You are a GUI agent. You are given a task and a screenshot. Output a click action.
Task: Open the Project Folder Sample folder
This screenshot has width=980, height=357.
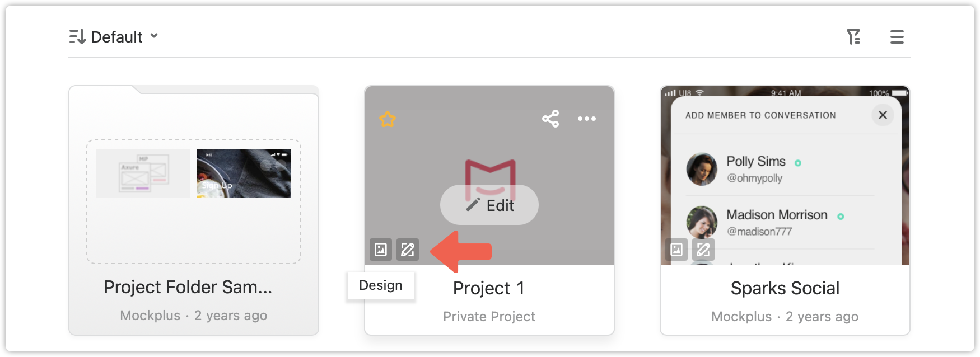pos(194,210)
